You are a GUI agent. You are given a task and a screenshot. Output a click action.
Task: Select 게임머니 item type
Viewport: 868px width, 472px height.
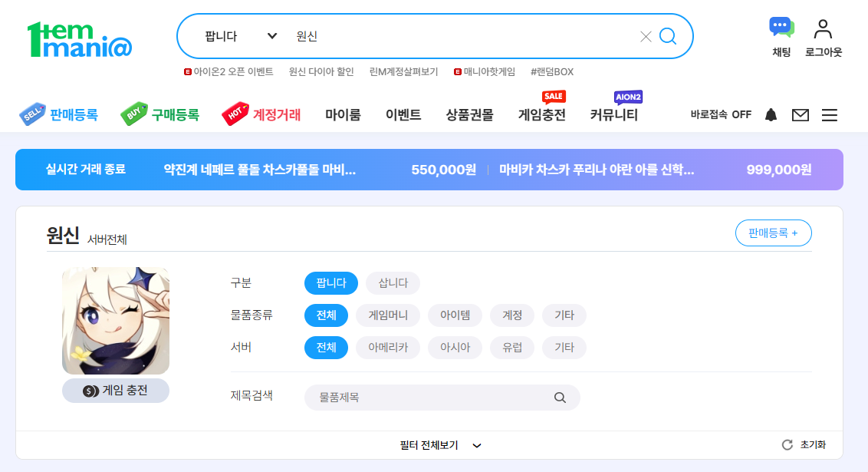click(388, 315)
